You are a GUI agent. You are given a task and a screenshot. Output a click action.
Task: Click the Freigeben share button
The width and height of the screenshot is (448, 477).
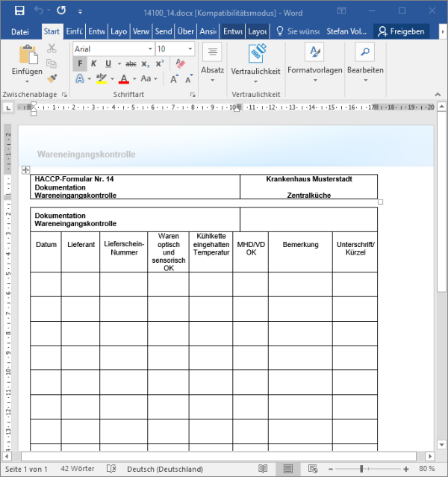(x=402, y=31)
